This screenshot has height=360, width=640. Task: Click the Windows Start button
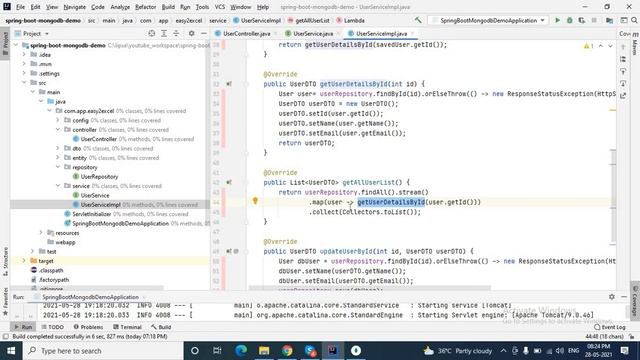click(11, 351)
